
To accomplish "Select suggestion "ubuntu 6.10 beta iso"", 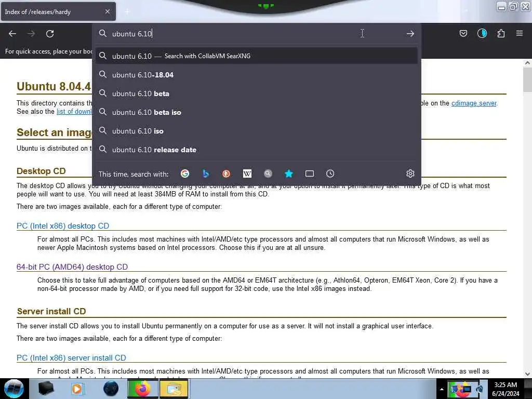I will tap(257, 112).
